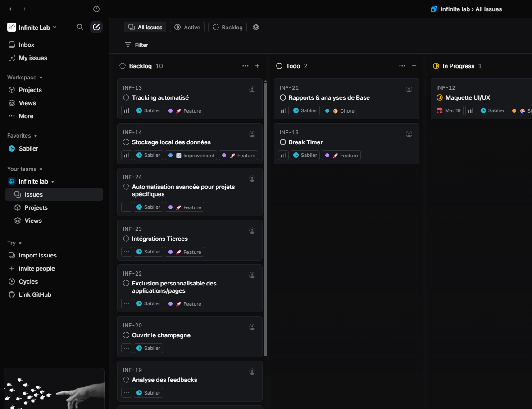Open the Infinite Lab workspace dropdown
The height and width of the screenshot is (409, 532).
click(x=32, y=28)
